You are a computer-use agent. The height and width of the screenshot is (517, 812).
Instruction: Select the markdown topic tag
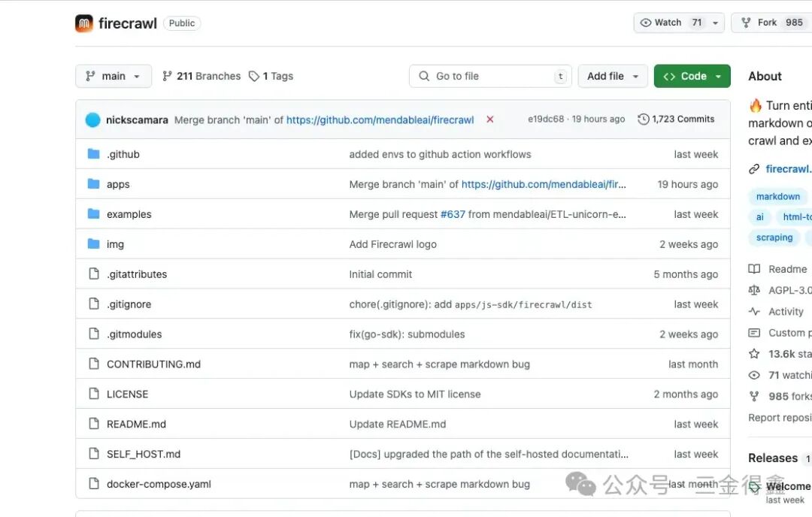click(778, 197)
